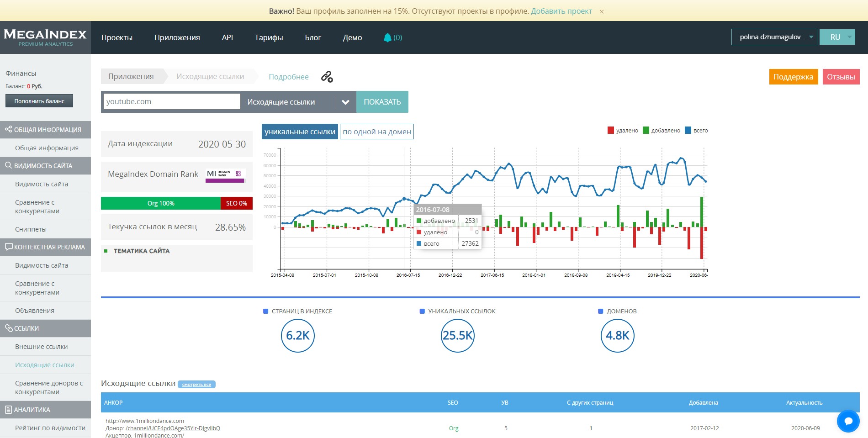
Task: Open the API menu item
Action: pos(228,37)
